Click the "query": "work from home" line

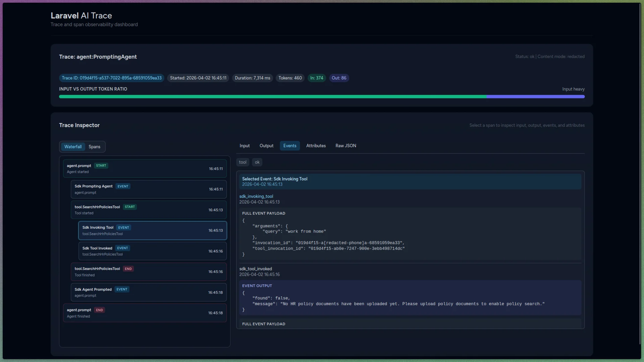294,231
